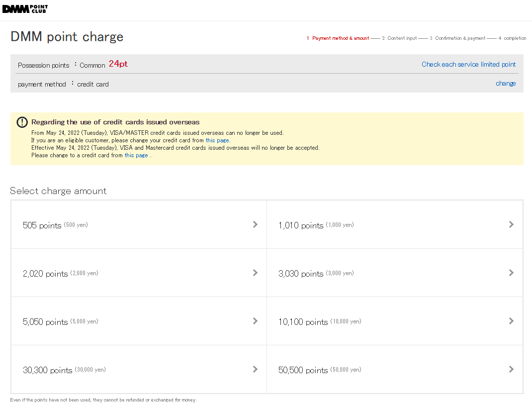Open first 'this page' link in notice
This screenshot has width=532, height=405.
[217, 140]
